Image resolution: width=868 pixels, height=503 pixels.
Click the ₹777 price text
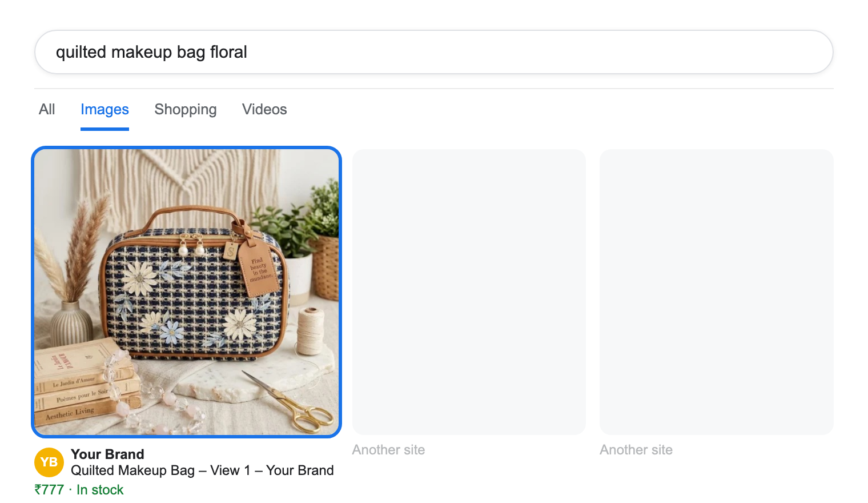(x=49, y=490)
